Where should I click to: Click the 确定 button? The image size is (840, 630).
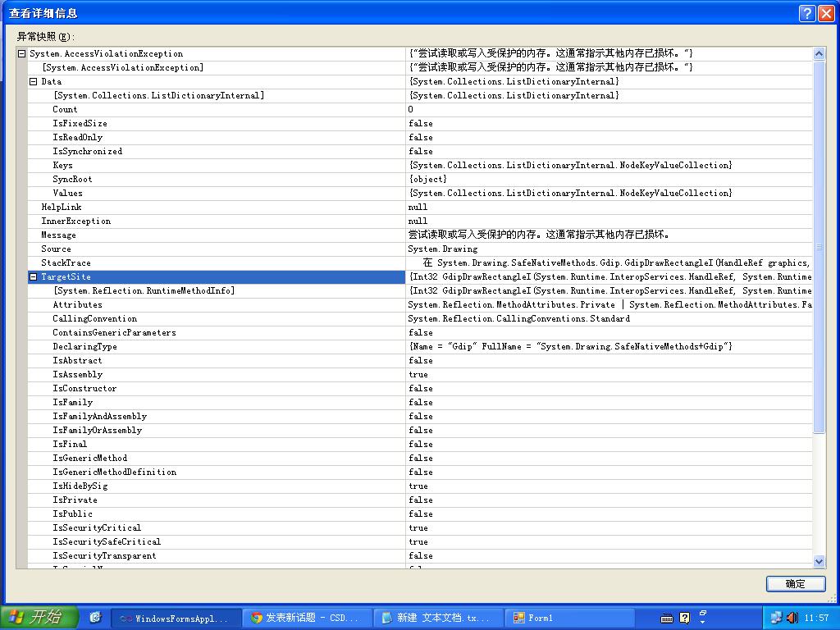click(x=796, y=584)
